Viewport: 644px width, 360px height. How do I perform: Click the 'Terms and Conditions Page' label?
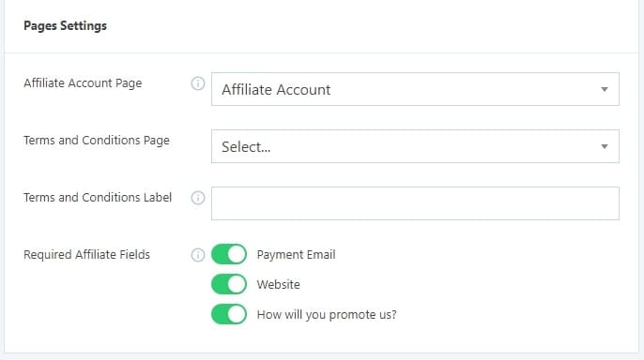point(97,141)
